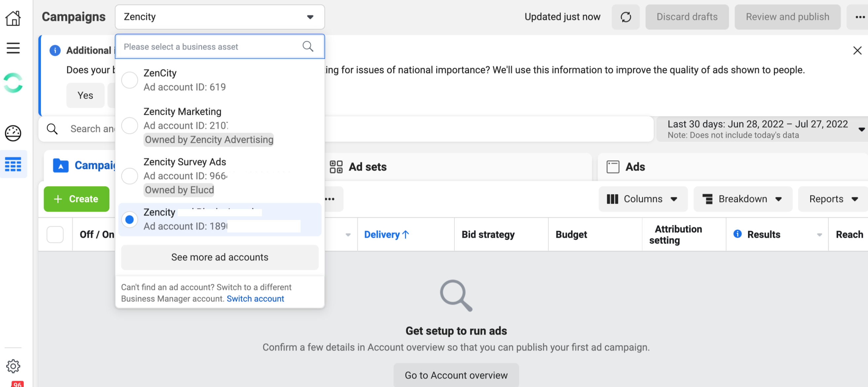Switch to the Campaigns tab
Screen dimensions: 868x387
click(x=80, y=165)
